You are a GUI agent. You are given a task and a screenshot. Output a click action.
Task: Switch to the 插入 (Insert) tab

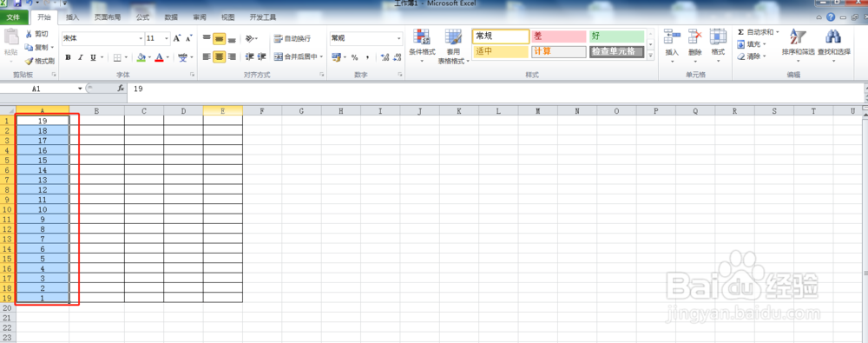[x=73, y=17]
